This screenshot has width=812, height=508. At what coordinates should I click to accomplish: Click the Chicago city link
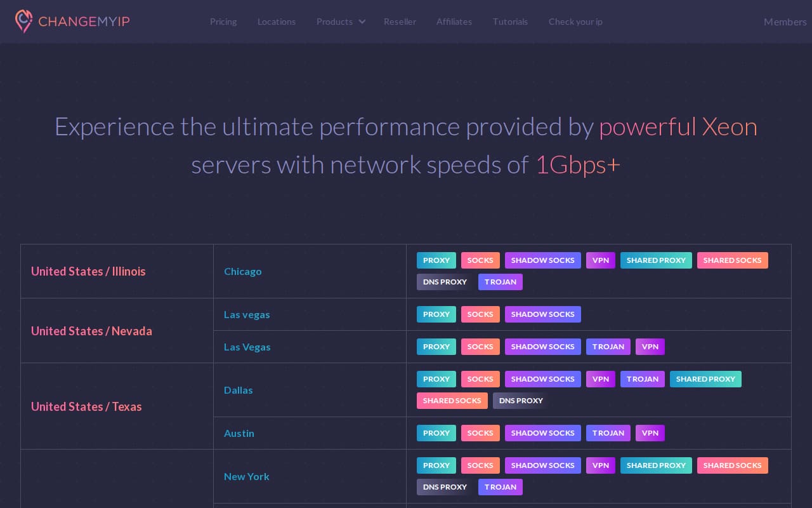pos(243,271)
